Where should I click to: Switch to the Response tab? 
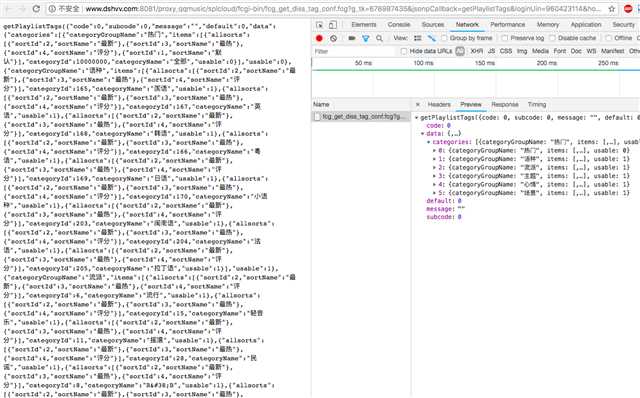click(x=505, y=105)
